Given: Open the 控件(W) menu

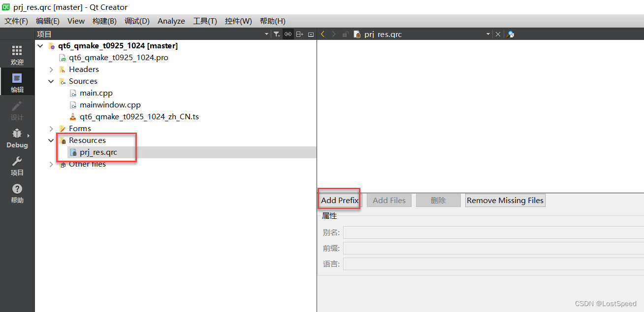Looking at the screenshot, I should pos(238,21).
